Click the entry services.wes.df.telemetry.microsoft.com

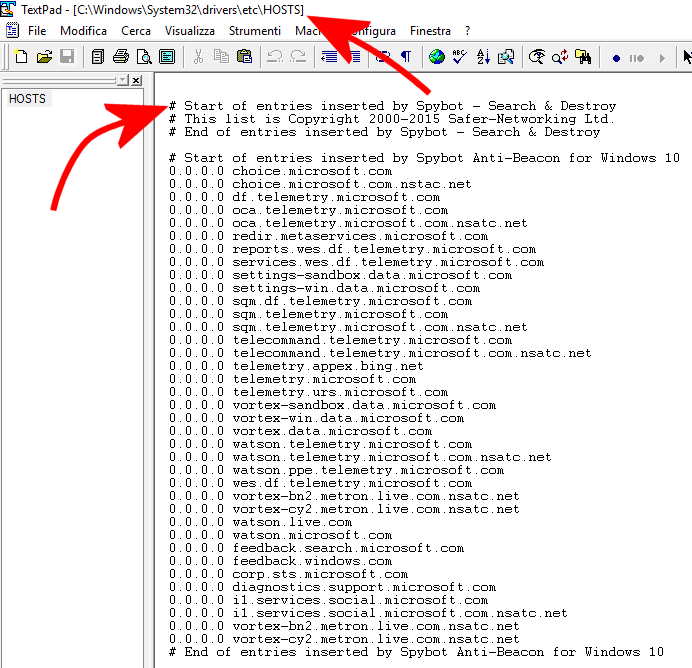point(388,262)
